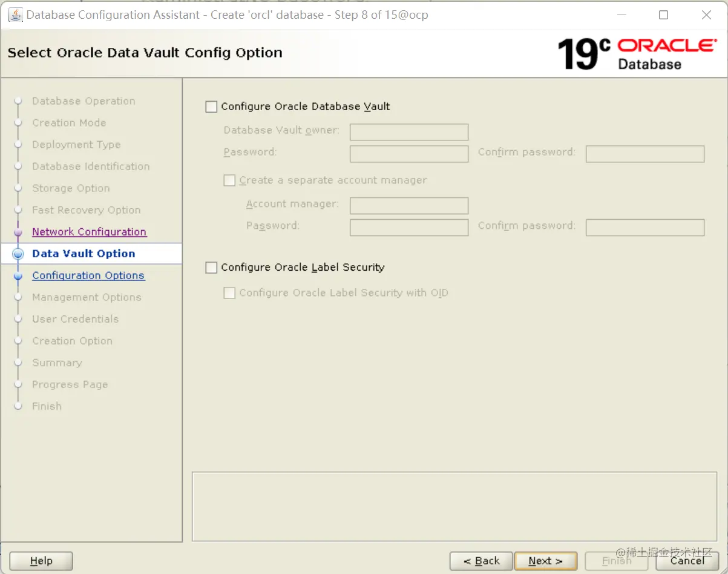The image size is (728, 574).
Task: Click the Database Vault owner field
Action: tap(409, 132)
